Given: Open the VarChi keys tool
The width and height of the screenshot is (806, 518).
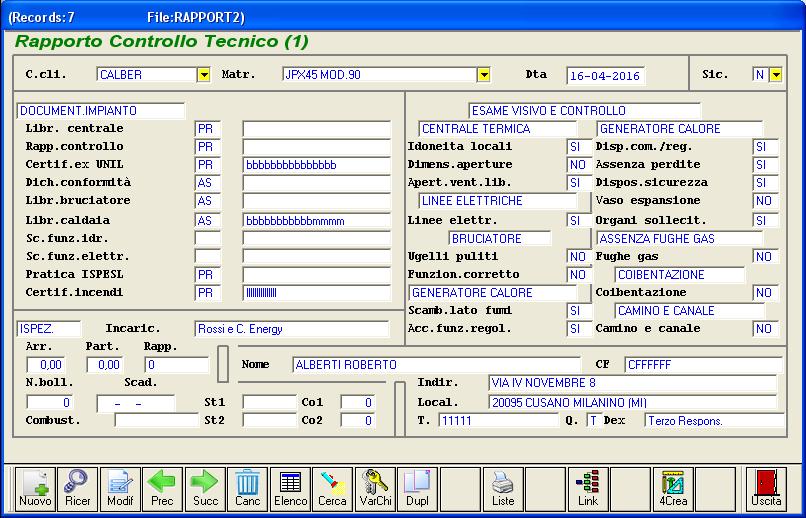Looking at the screenshot, I should [375, 489].
